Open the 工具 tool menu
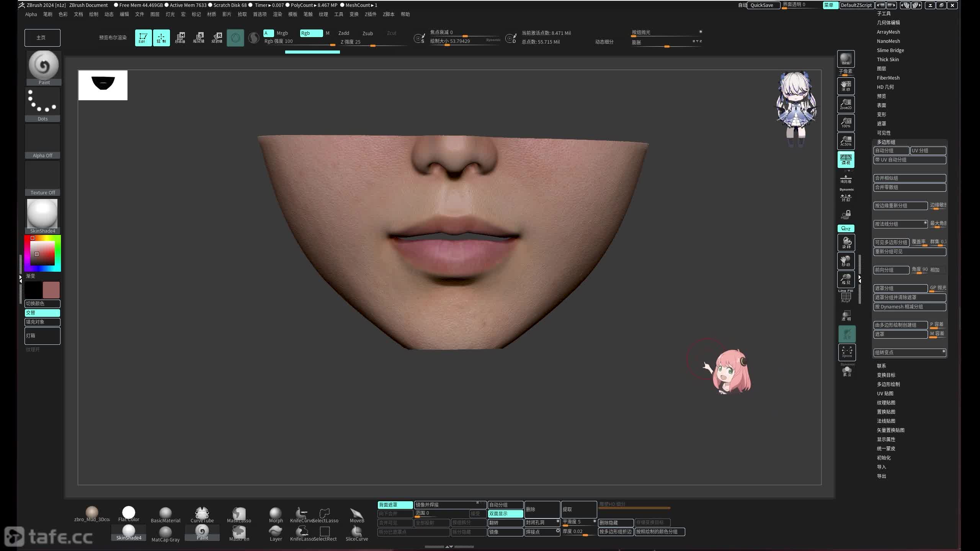980x551 pixels. 338,14
